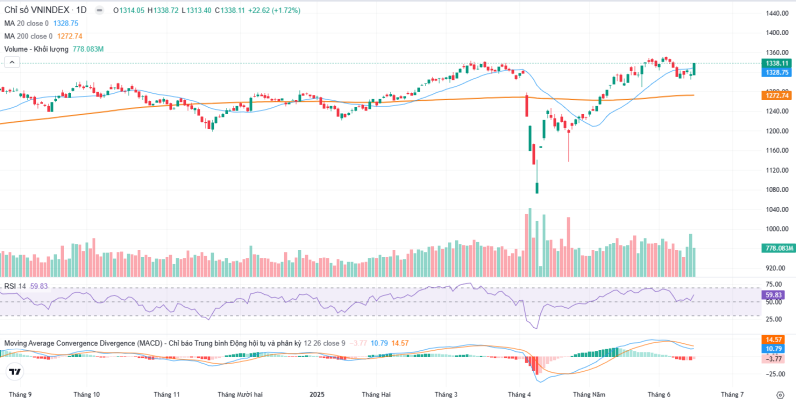Click the 1040.00 price scale tick

(777, 209)
